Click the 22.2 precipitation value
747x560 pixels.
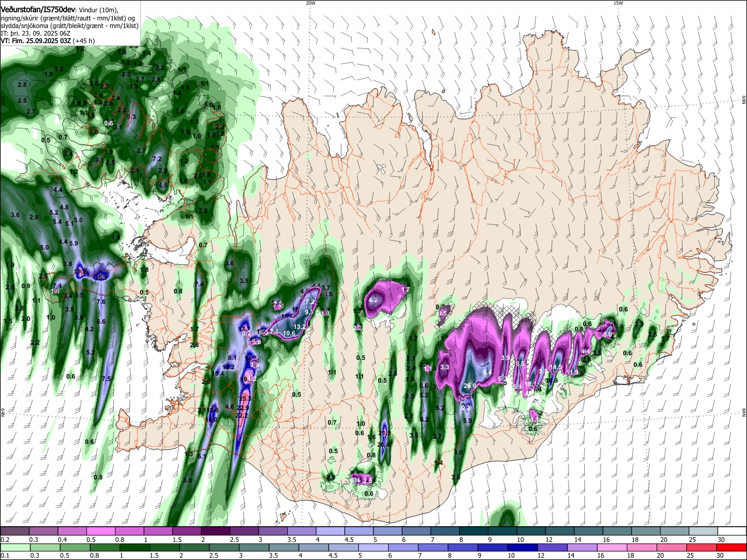tap(242, 415)
